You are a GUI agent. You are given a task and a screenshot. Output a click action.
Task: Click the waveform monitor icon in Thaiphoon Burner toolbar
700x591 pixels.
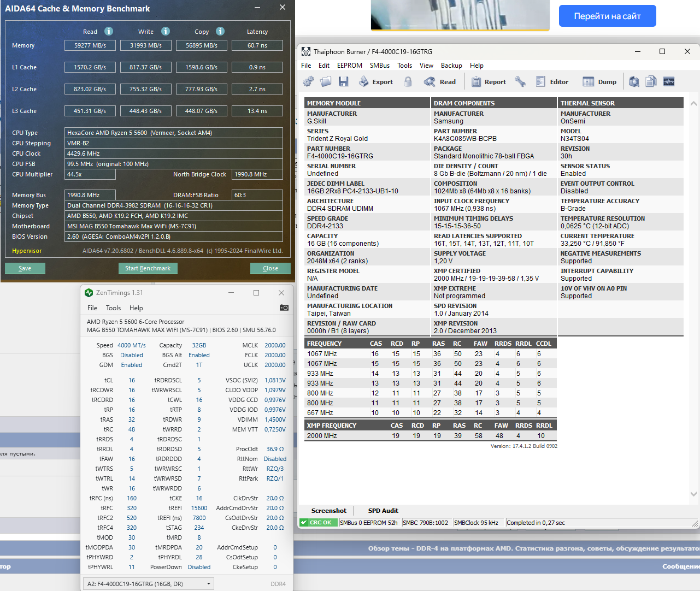tap(669, 81)
